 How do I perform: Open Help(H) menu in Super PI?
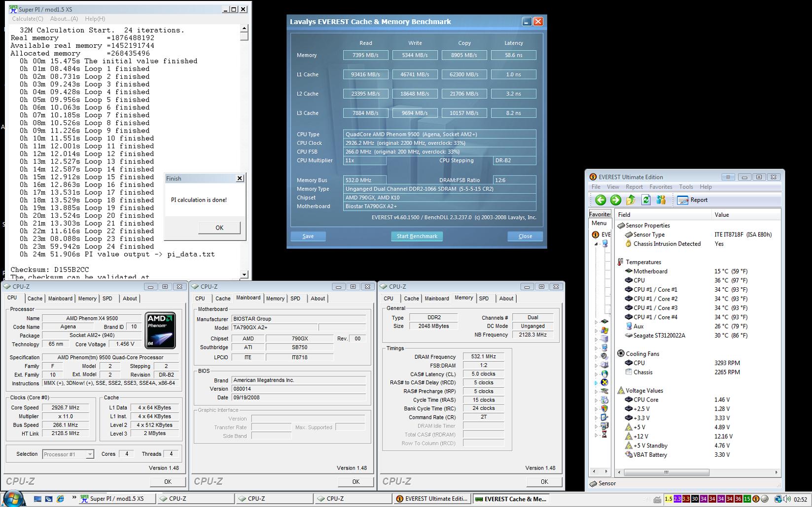[x=95, y=19]
